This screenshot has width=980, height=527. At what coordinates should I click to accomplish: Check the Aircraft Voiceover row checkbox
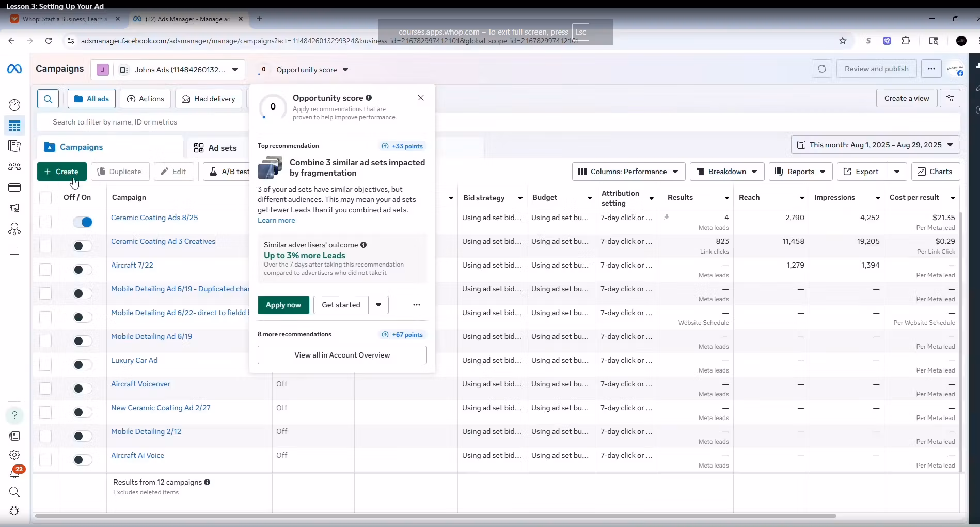click(x=45, y=389)
